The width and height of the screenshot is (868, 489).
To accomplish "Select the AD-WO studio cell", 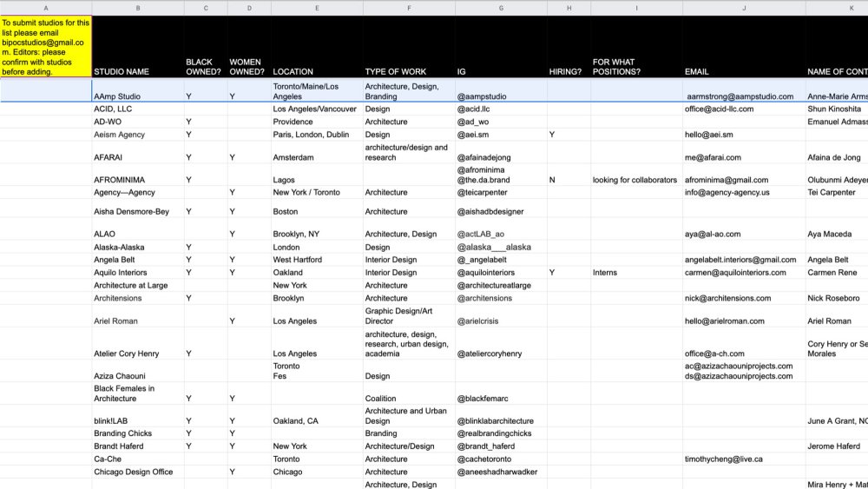I will point(138,122).
